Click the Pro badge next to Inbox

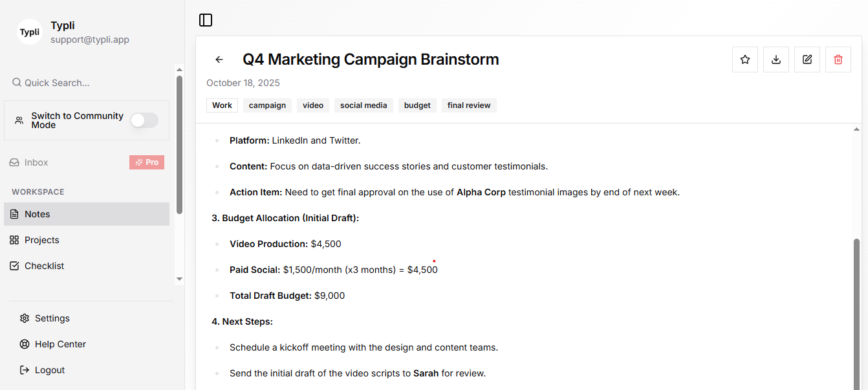147,162
